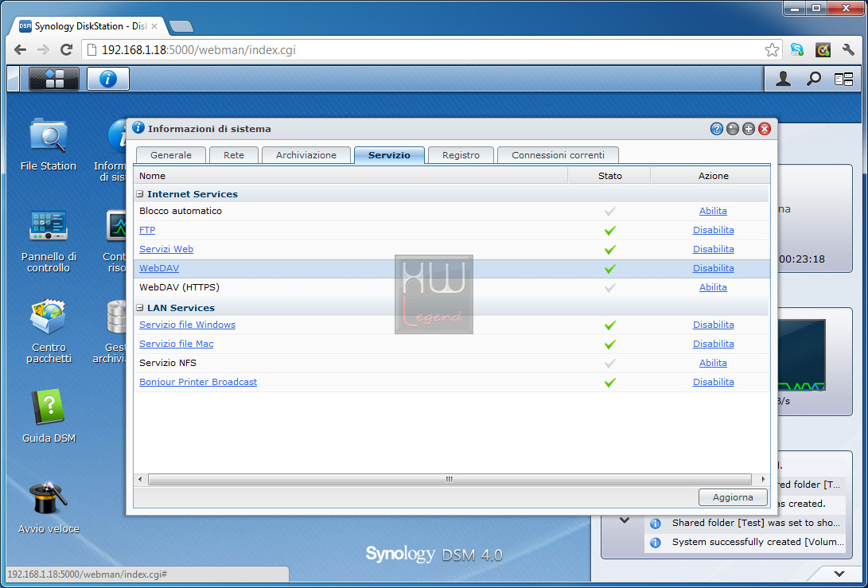Go back in browser history
The image size is (868, 588).
[x=20, y=50]
